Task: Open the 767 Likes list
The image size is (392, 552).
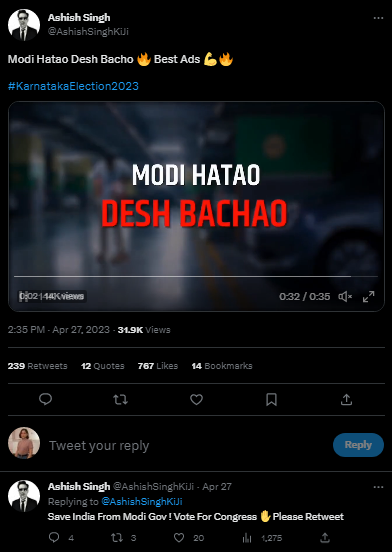Action: click(x=158, y=366)
